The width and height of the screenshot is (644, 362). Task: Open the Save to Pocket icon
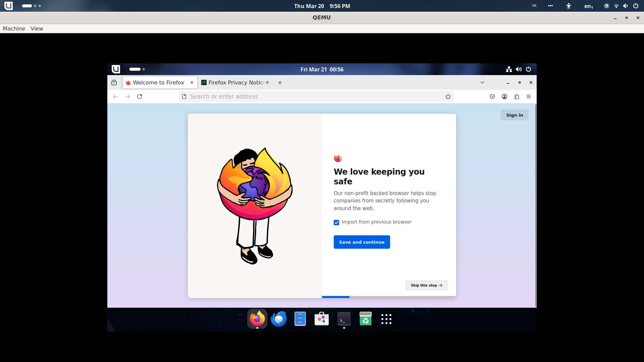492,97
